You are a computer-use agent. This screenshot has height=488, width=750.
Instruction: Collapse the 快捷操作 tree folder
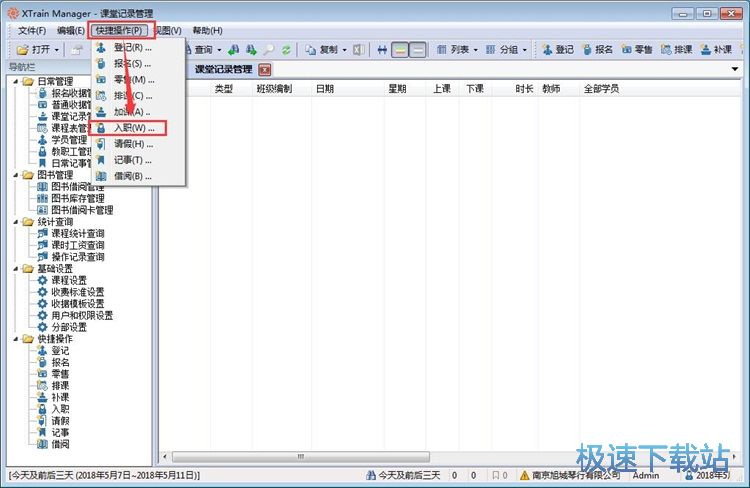point(16,339)
